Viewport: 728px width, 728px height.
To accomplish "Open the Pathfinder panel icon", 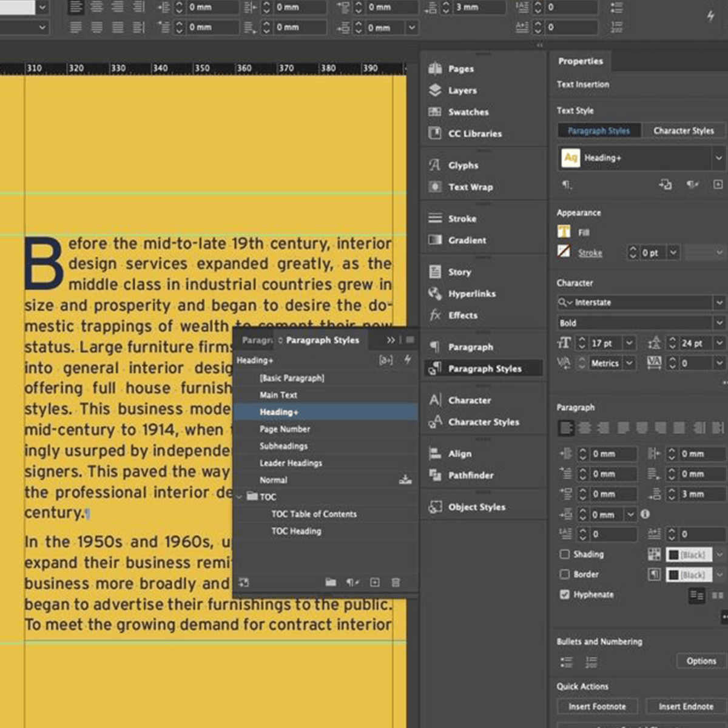I will [x=435, y=475].
